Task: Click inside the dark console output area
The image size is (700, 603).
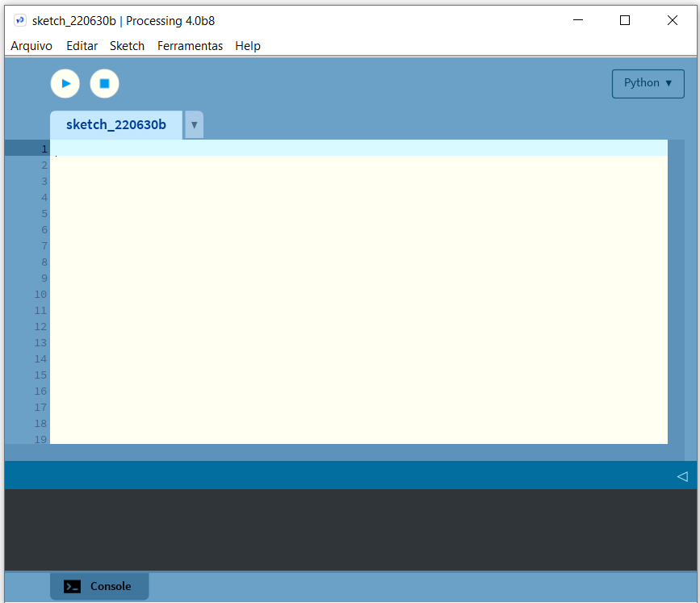Action: [350, 530]
